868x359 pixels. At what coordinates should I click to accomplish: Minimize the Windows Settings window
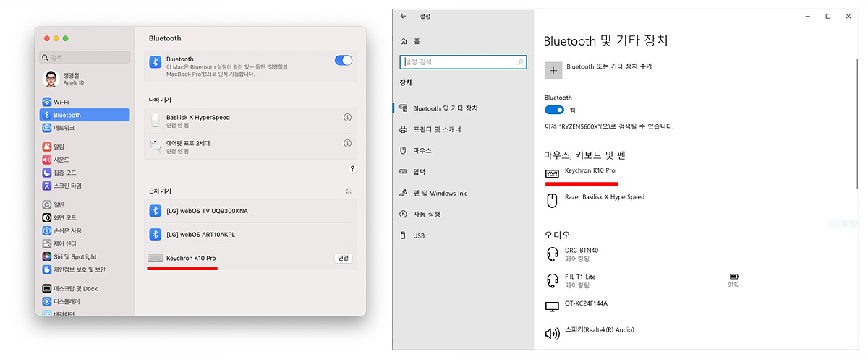tap(807, 16)
